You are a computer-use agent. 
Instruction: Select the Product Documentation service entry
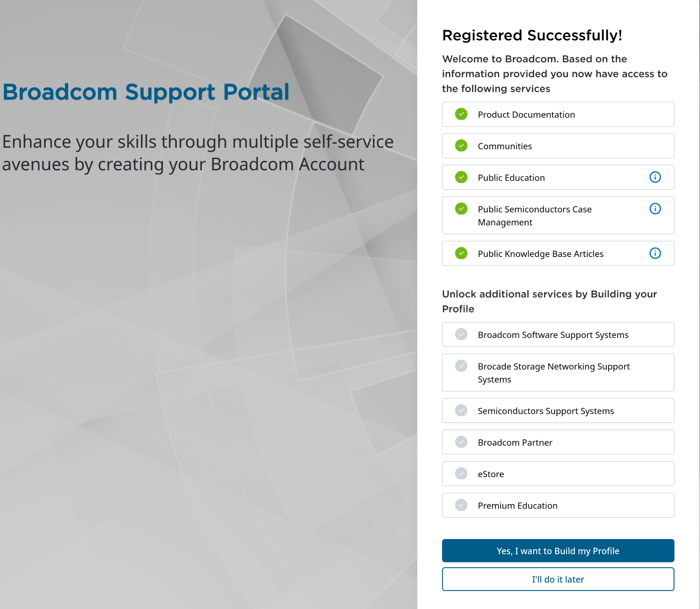click(558, 114)
